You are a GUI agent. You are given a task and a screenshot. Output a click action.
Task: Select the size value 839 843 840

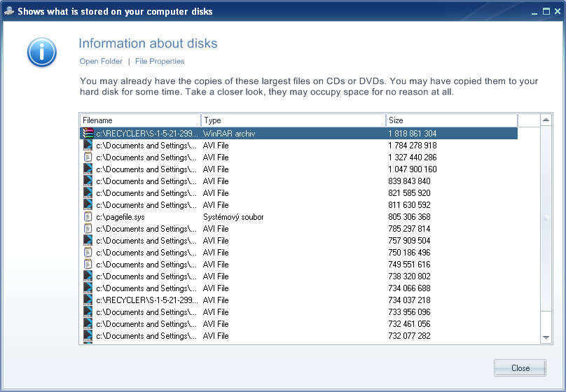(x=409, y=181)
